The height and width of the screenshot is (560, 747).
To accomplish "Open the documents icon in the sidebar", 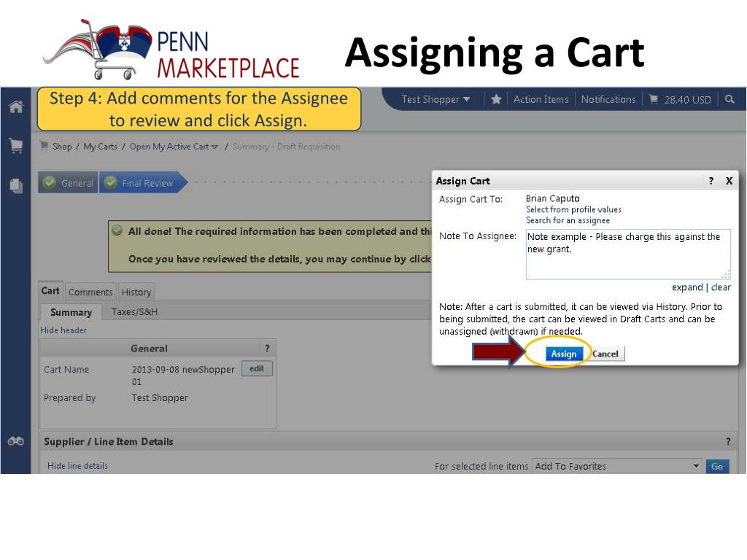I will (x=16, y=186).
